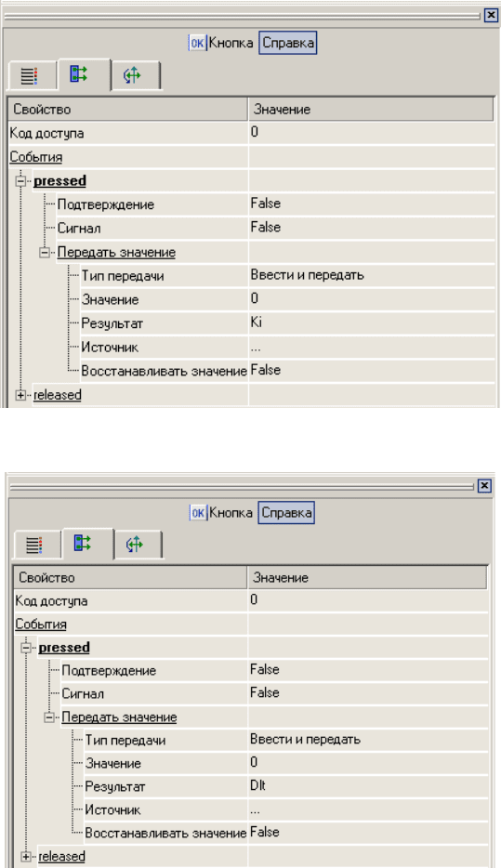501x868 pixels.
Task: Collapse the pressed event in upper panel
Action: click(x=21, y=181)
